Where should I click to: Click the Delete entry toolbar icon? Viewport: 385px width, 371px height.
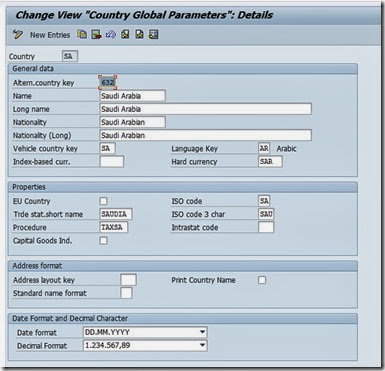[x=96, y=34]
